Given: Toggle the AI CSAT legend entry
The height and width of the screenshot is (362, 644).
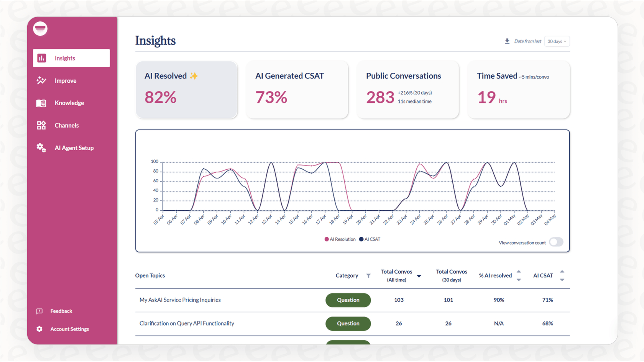Looking at the screenshot, I should click(369, 239).
